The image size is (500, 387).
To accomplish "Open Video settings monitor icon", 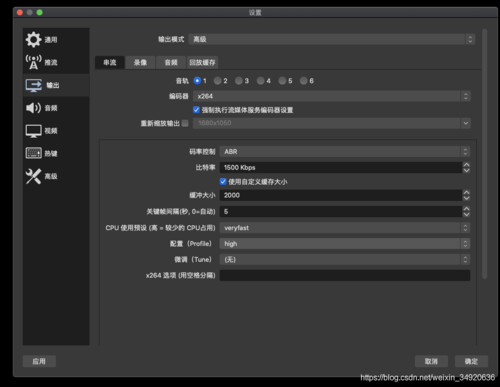I will coord(33,131).
